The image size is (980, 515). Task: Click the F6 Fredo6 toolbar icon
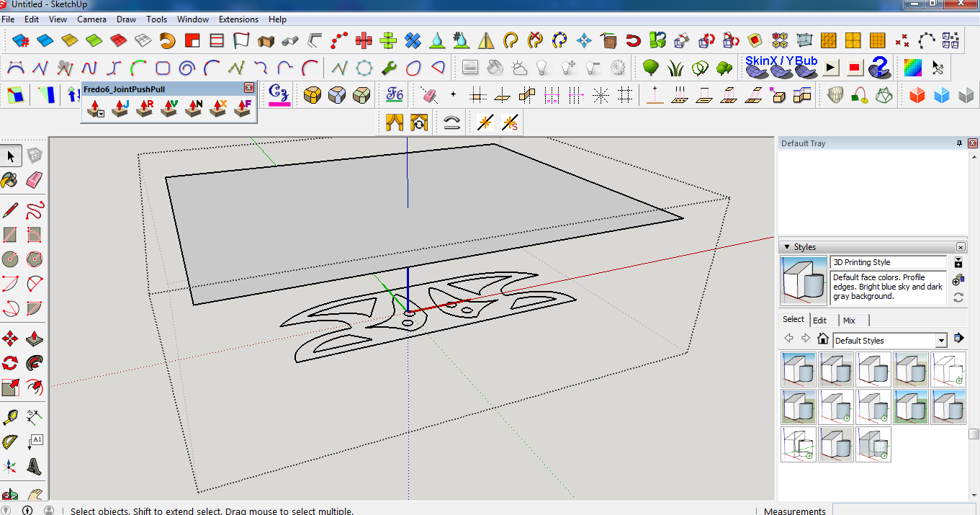click(x=393, y=94)
